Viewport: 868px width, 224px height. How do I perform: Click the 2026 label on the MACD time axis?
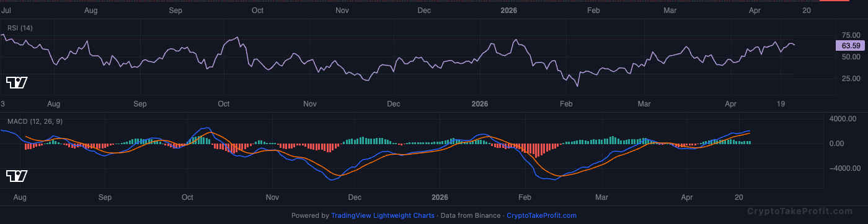(x=439, y=197)
